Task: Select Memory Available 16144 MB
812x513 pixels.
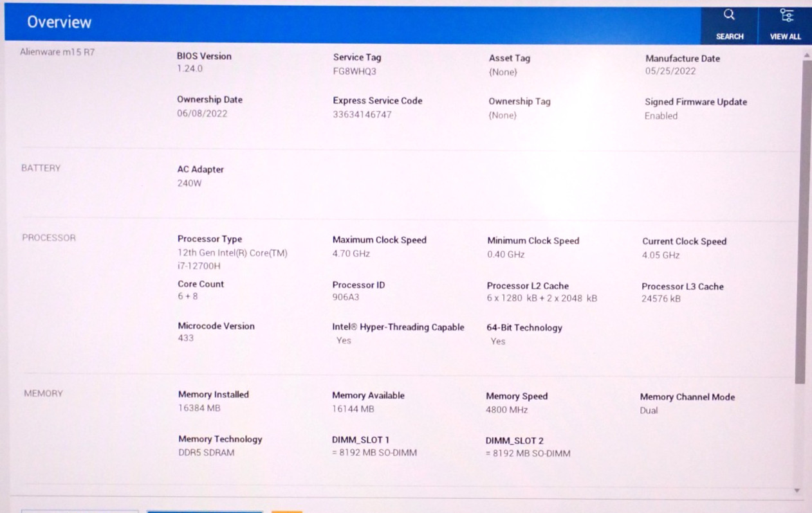Action: [x=353, y=409]
